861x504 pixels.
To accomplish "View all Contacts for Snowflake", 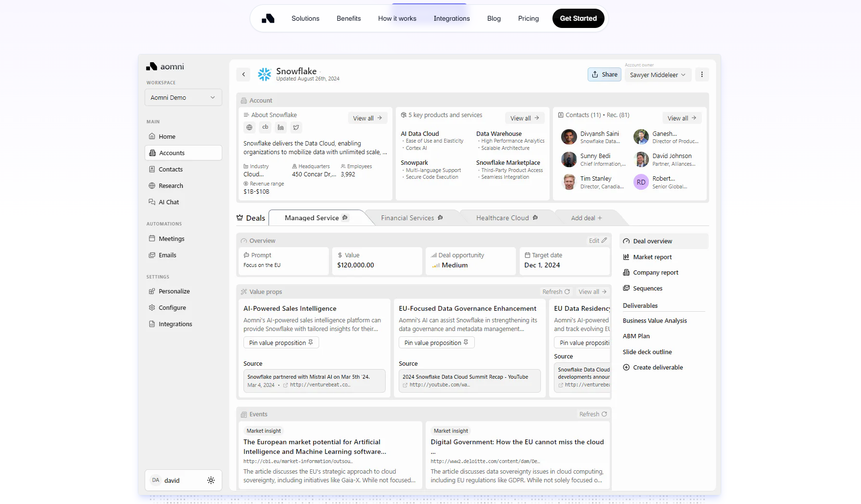I will (x=681, y=118).
